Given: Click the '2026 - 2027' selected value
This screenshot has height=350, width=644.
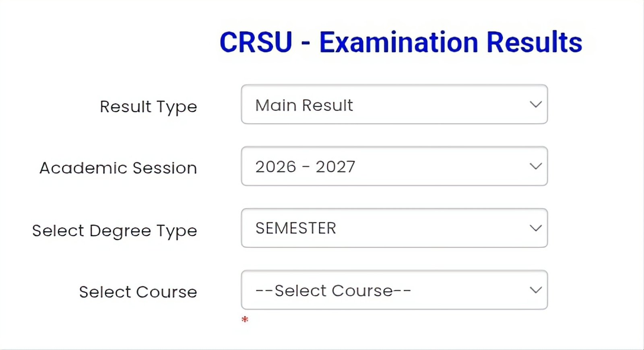Looking at the screenshot, I should (x=305, y=167).
